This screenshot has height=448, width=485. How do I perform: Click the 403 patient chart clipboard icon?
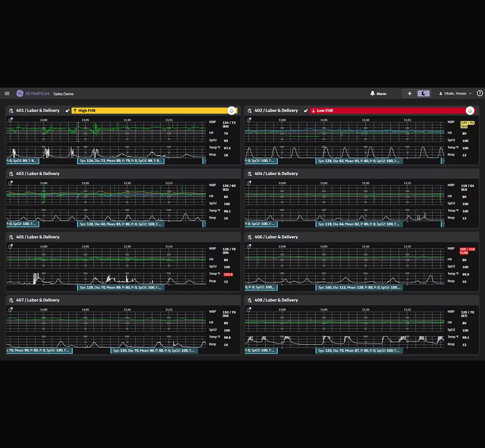(11, 174)
